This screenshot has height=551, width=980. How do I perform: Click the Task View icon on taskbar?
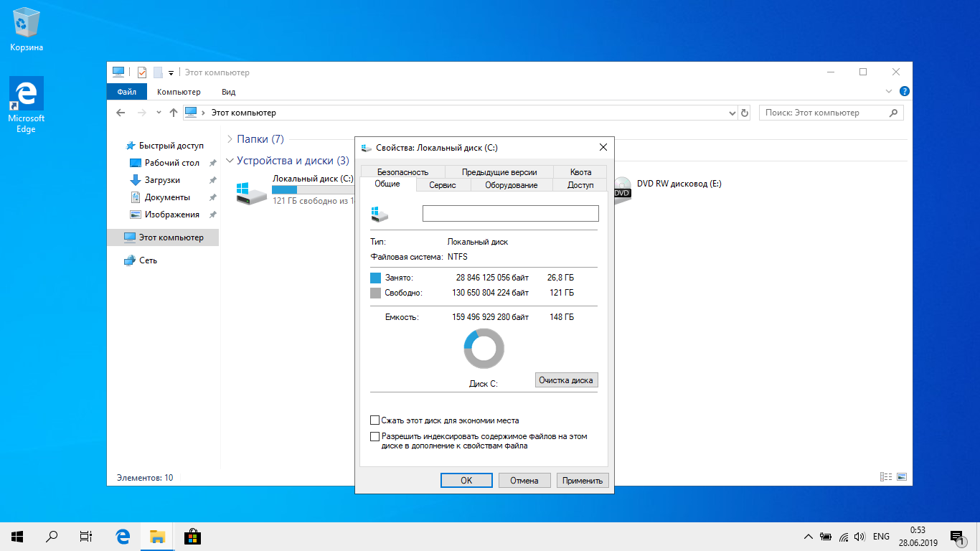(85, 536)
